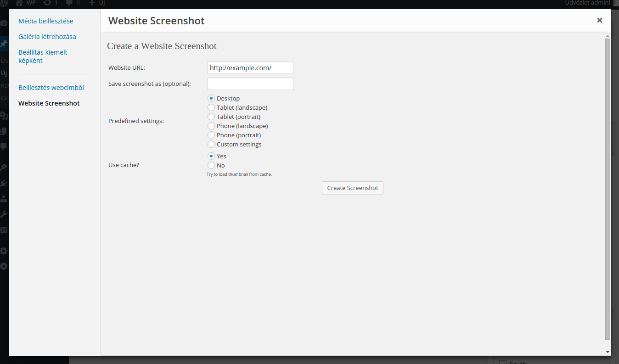
Task: Focus the Save screenshot as field
Action: (250, 84)
